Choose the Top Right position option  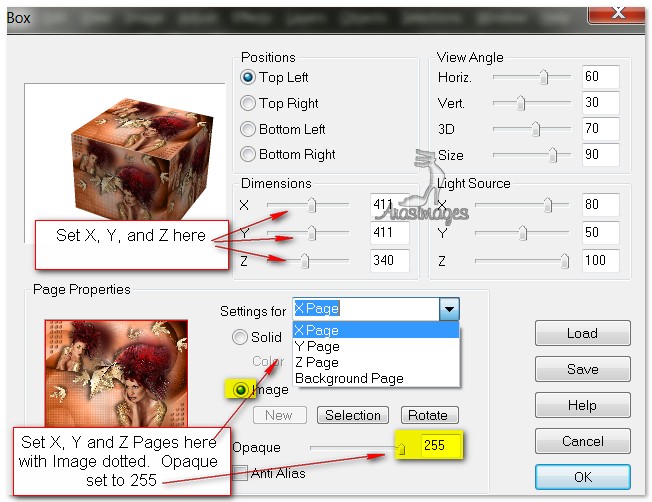[x=249, y=103]
